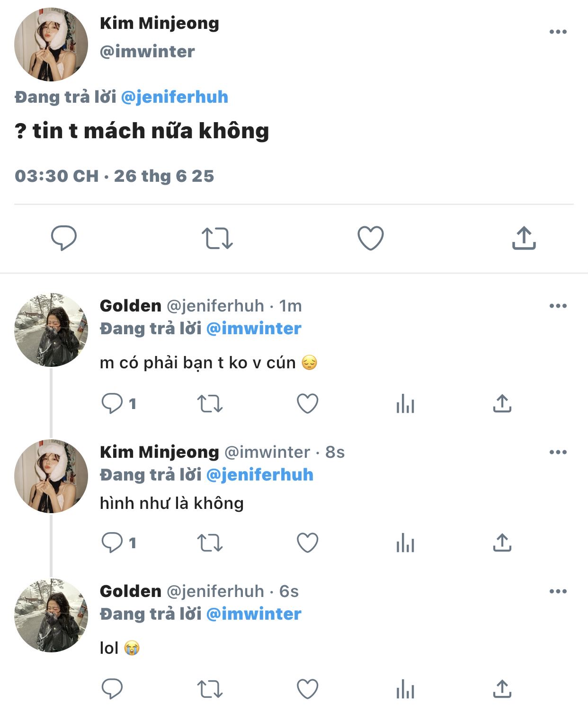Reply to Golden's 'lol' tweet

click(x=112, y=689)
